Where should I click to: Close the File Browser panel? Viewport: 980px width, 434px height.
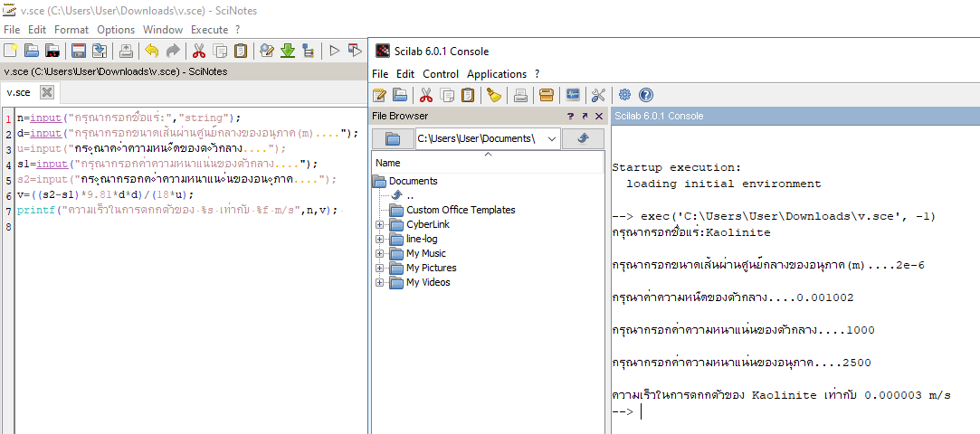599,116
